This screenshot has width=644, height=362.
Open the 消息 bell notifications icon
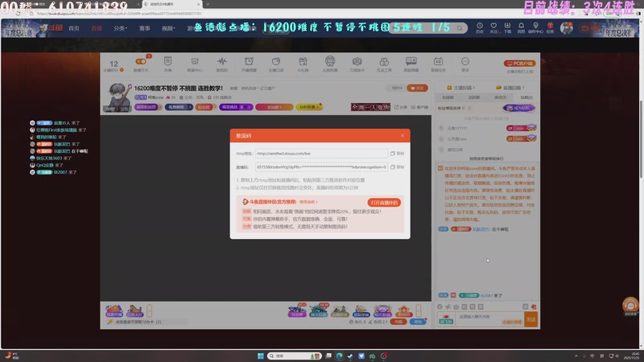click(521, 28)
